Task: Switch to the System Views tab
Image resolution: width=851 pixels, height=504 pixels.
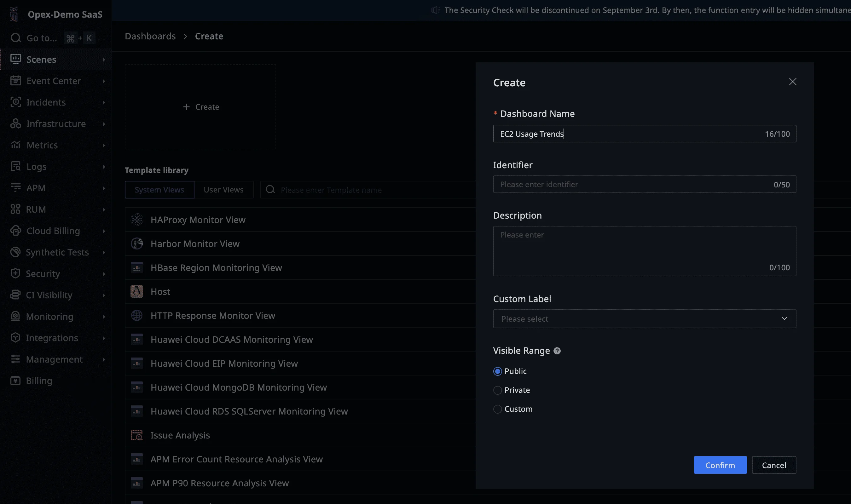Action: [159, 190]
